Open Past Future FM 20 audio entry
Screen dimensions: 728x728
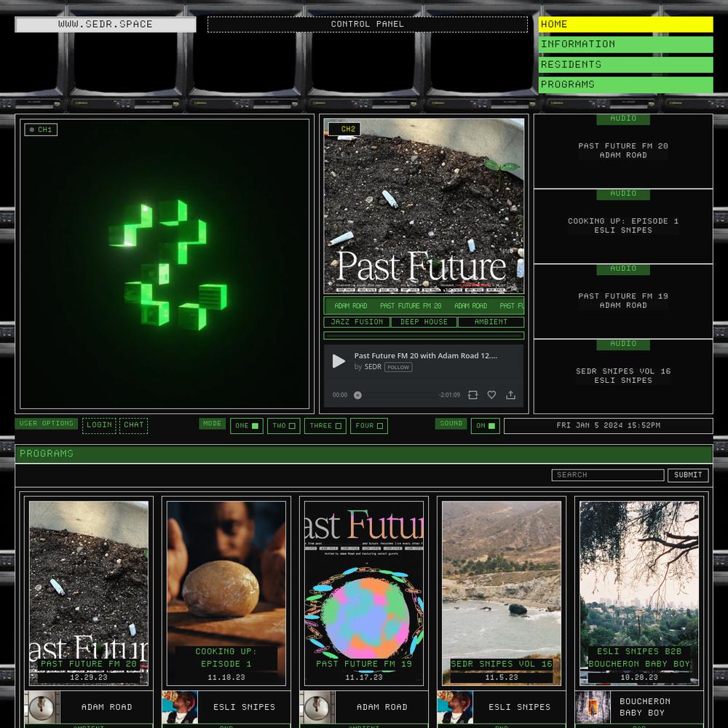click(623, 151)
